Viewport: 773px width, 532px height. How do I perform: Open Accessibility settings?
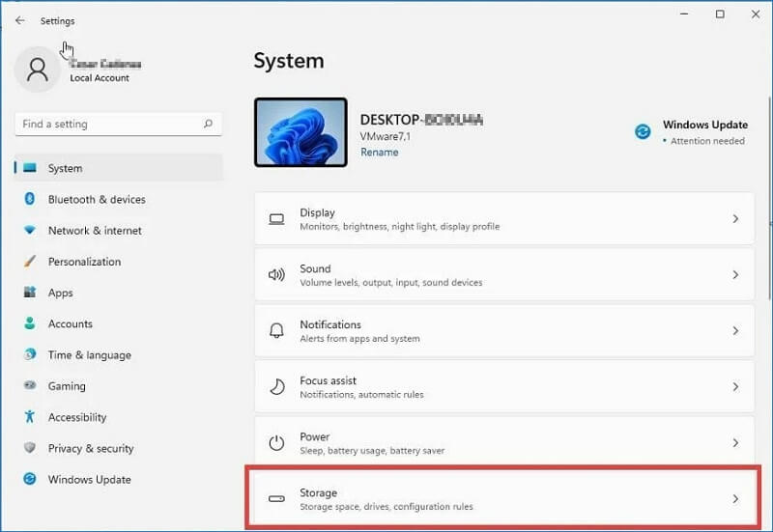(119, 416)
